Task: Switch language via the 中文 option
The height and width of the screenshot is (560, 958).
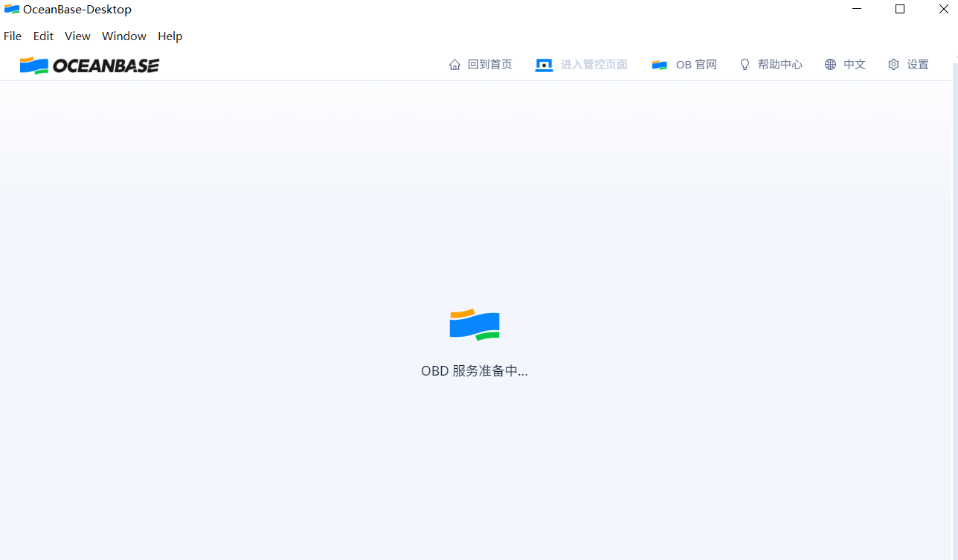Action: (854, 64)
